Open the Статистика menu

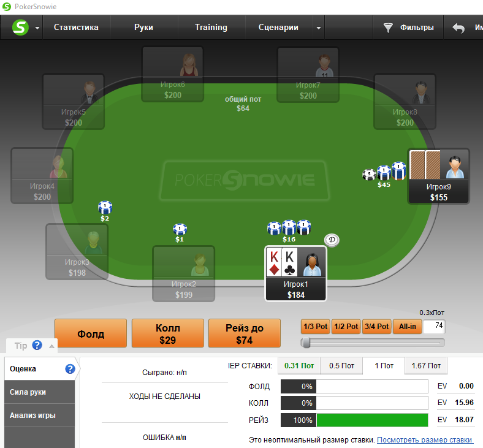[76, 27]
